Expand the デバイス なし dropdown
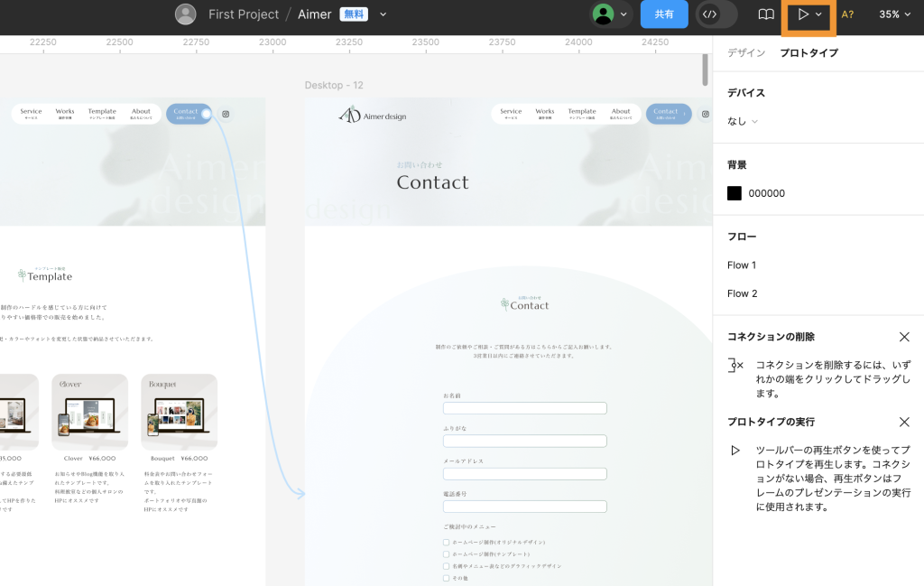Screen dimensions: 924x586 (x=743, y=121)
